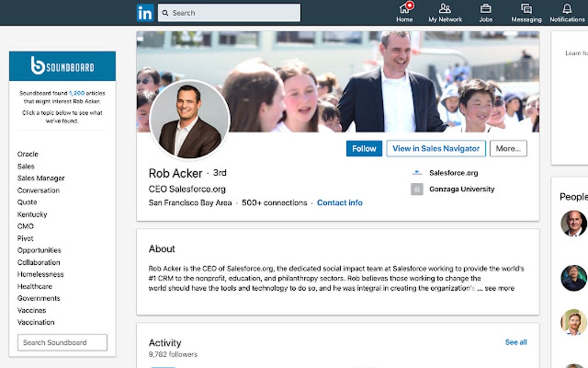Select the Sales topic in Soundboard
This screenshot has height=368, width=588.
pos(26,166)
